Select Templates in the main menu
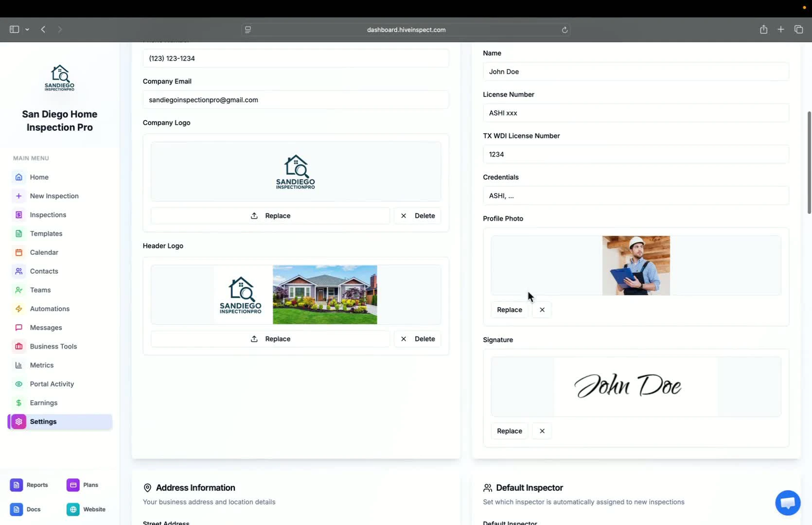812x525 pixels. 46,233
